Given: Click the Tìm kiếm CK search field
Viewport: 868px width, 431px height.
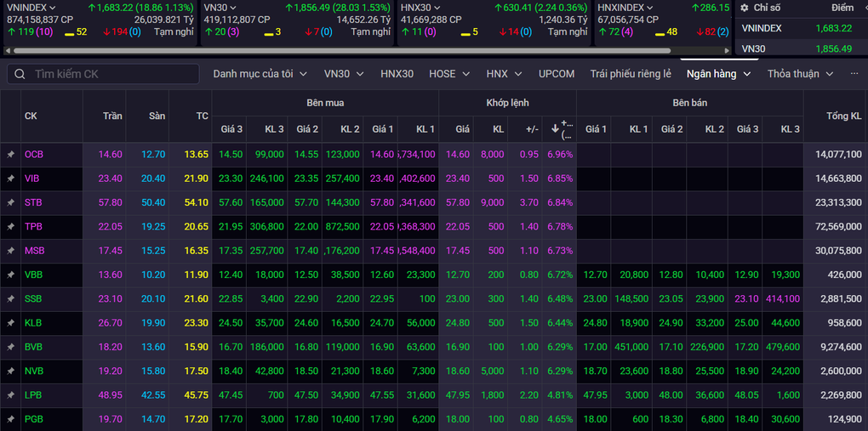Looking at the screenshot, I should (x=103, y=74).
